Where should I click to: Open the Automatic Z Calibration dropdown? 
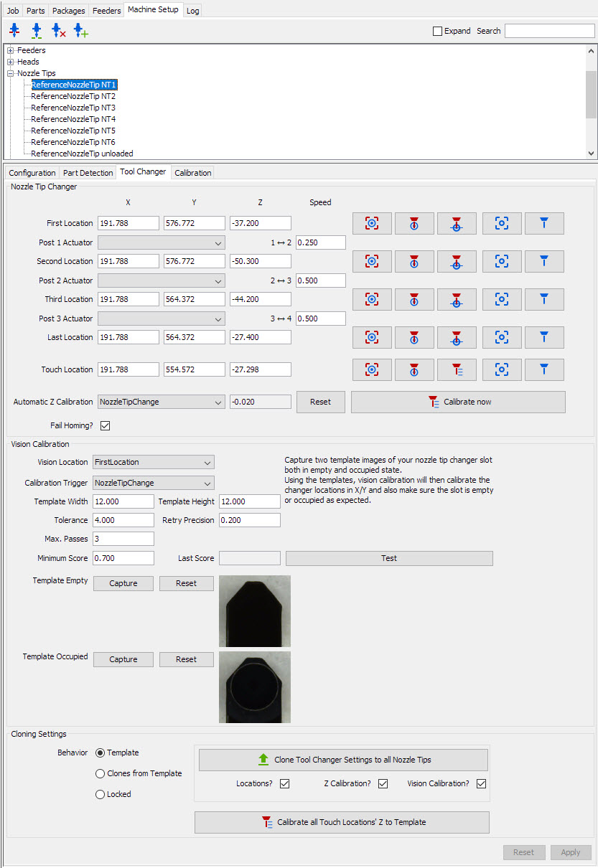click(x=161, y=402)
